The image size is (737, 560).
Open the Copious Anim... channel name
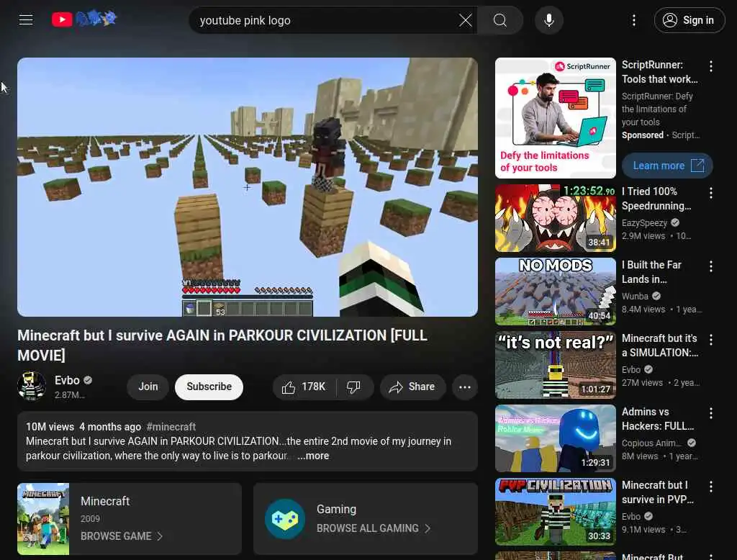pyautogui.click(x=651, y=443)
